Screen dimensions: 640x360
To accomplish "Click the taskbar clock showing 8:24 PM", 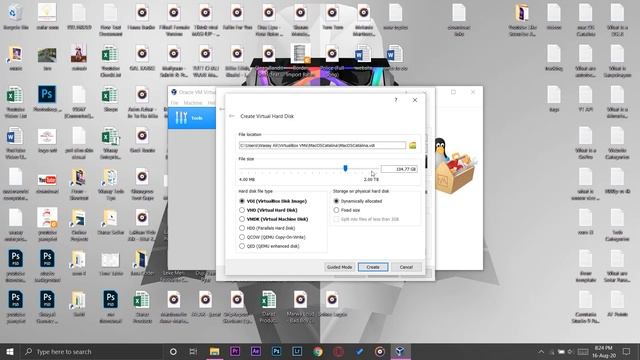I will tap(604, 351).
